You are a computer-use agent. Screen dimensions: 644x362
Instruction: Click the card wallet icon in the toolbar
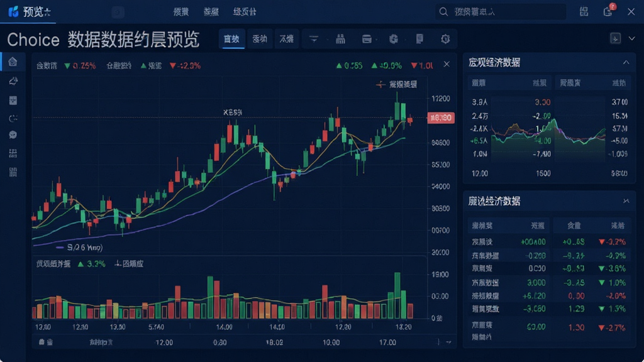[367, 39]
